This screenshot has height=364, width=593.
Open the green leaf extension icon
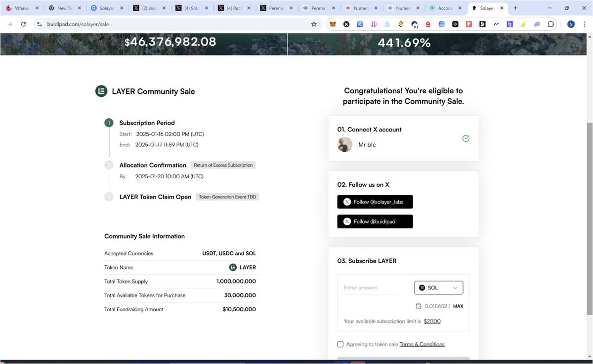click(523, 24)
